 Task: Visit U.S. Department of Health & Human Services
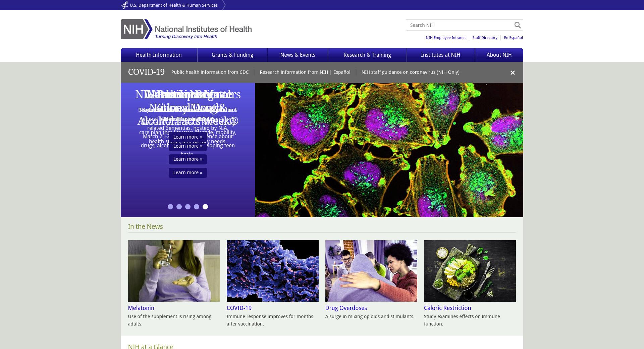[x=174, y=5]
